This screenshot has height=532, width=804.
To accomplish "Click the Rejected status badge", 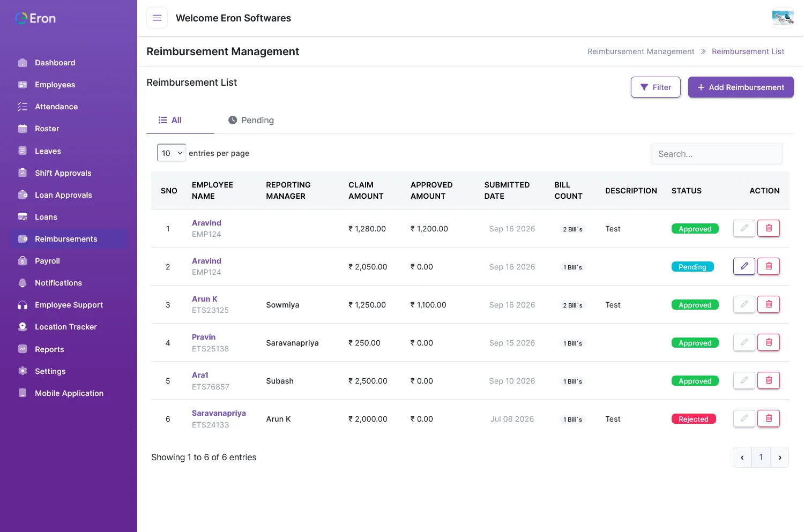I will (x=694, y=419).
